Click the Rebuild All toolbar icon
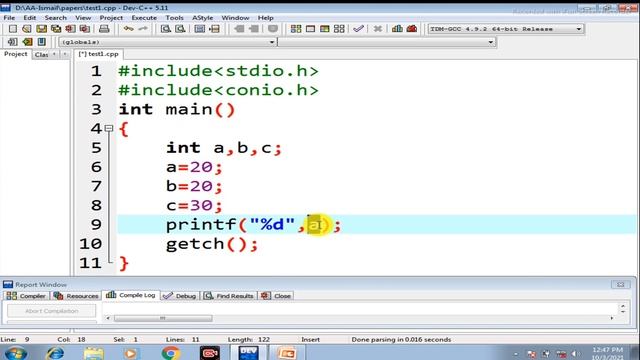The width and height of the screenshot is (640, 360). tap(339, 29)
